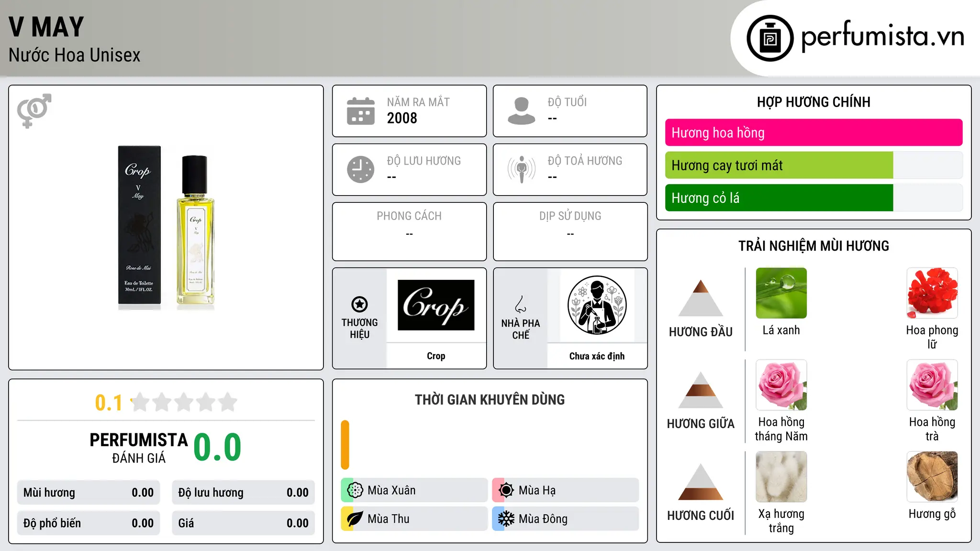Click the Độ phổ biến score row

tap(89, 523)
